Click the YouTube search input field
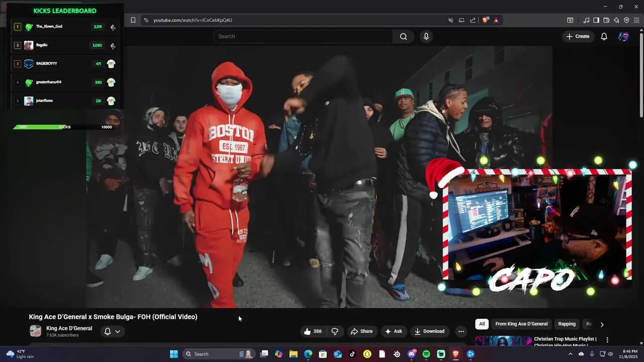 pyautogui.click(x=303, y=36)
